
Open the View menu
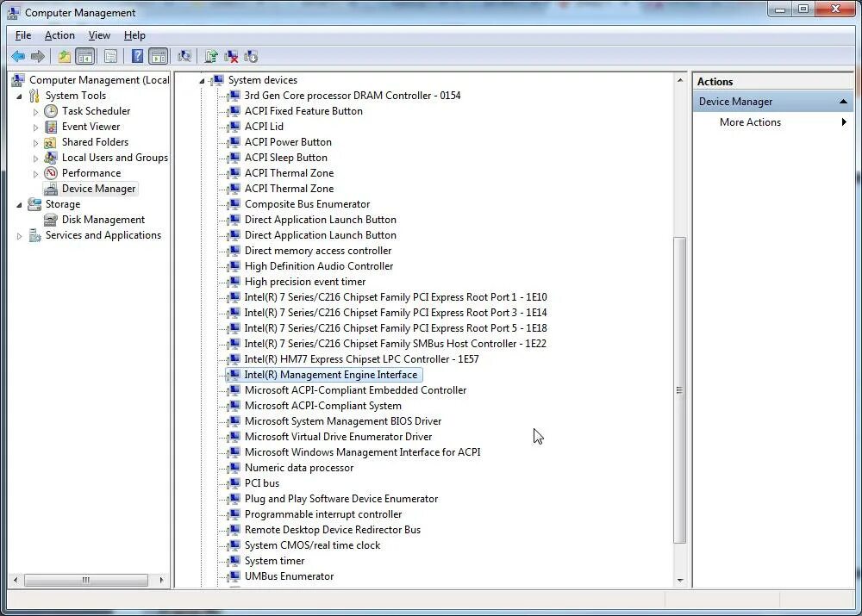(99, 35)
